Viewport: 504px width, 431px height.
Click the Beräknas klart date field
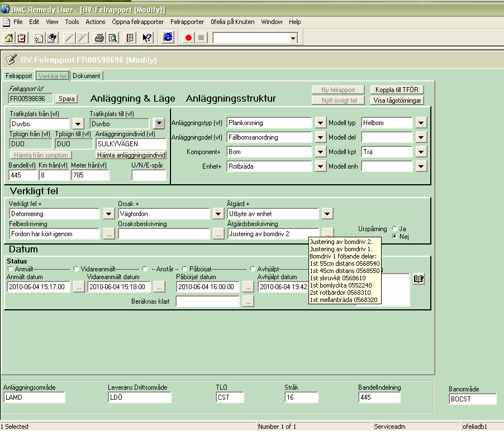[208, 301]
